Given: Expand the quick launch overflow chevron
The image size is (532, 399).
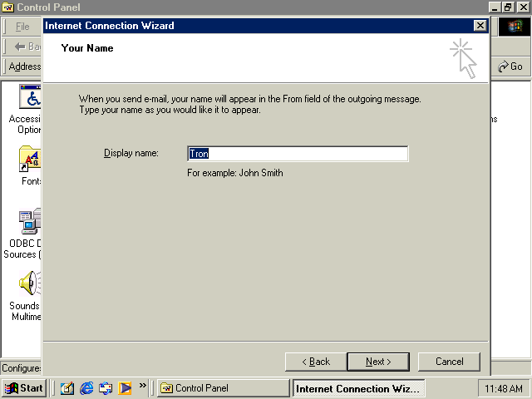Looking at the screenshot, I should tap(142, 385).
